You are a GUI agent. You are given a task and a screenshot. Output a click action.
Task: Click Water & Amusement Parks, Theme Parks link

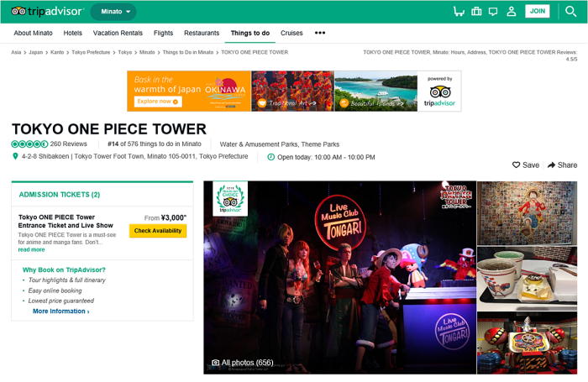click(x=280, y=144)
